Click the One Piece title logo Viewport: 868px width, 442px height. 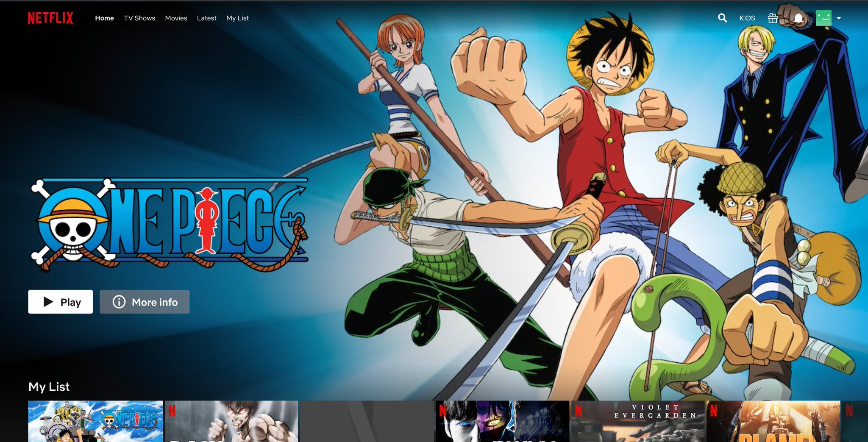[x=170, y=225]
